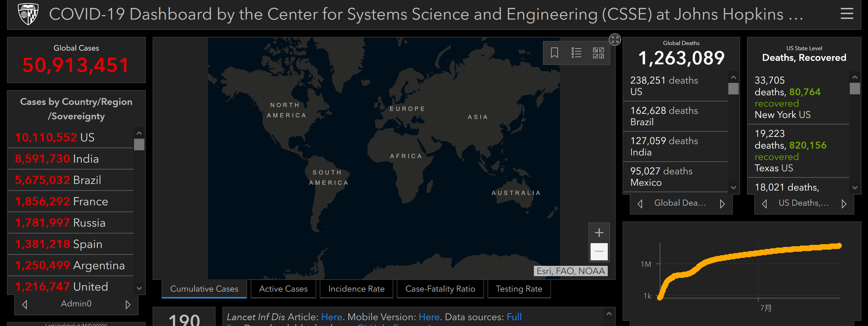The image size is (868, 326).
Task: Open the map bookmarks icon
Action: 554,53
